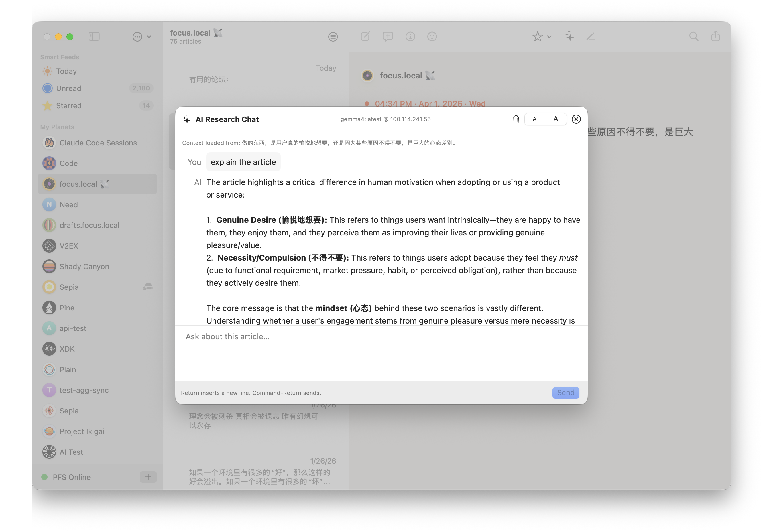Image resolution: width=763 pixels, height=532 pixels.
Task: Select the smaller font size A button
Action: tap(534, 119)
